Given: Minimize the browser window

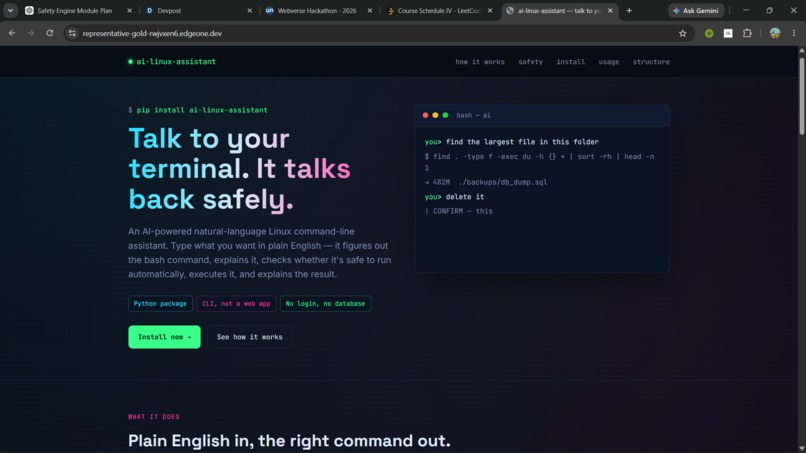Looking at the screenshot, I should coord(746,10).
